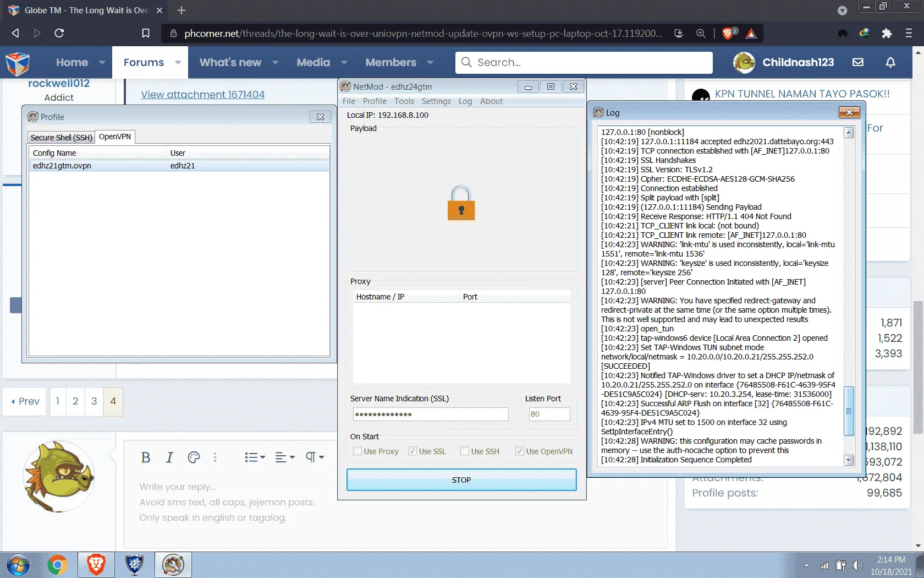Open extensions puzzle icon
The height and width of the screenshot is (578, 924).
coord(887,33)
